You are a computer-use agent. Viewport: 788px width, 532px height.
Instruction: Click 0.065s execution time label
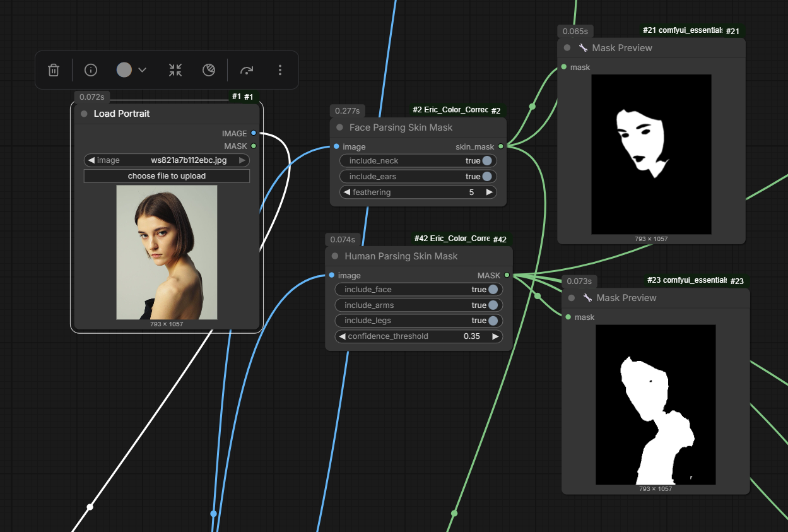(575, 31)
